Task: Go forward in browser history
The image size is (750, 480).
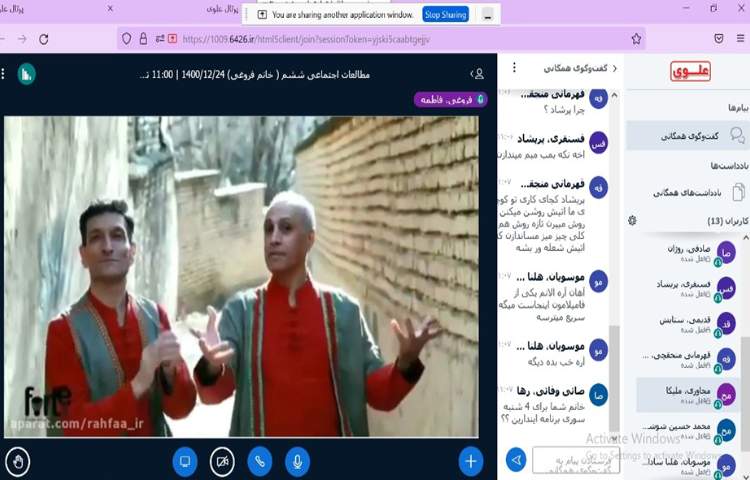Action: tap(22, 39)
